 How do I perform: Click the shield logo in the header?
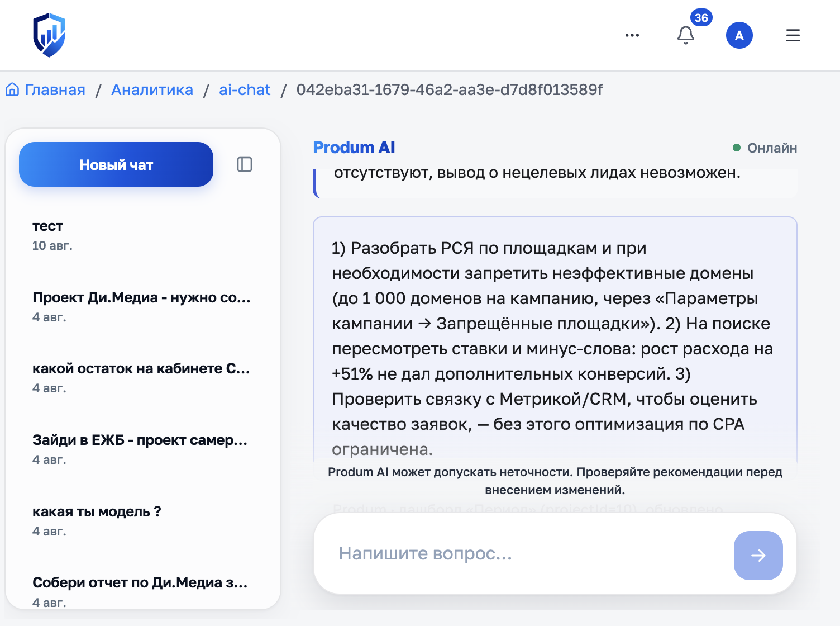[x=49, y=35]
